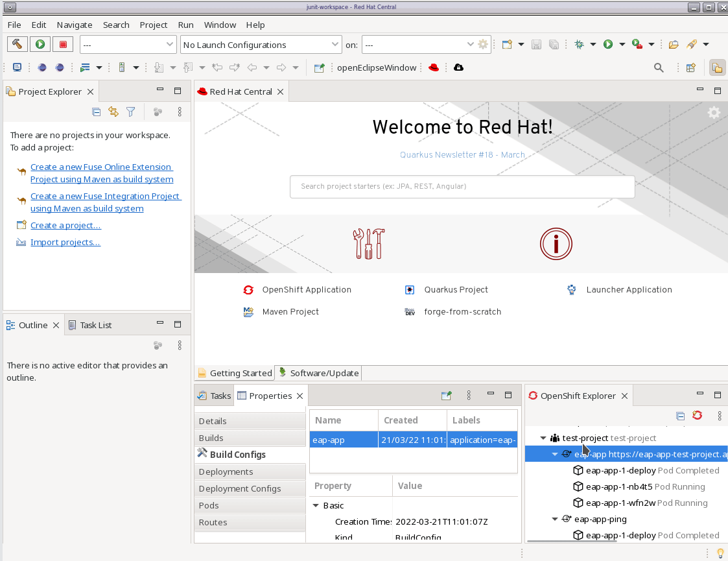The image size is (728, 561).
Task: Click the Open Type folder icon
Action: (674, 45)
